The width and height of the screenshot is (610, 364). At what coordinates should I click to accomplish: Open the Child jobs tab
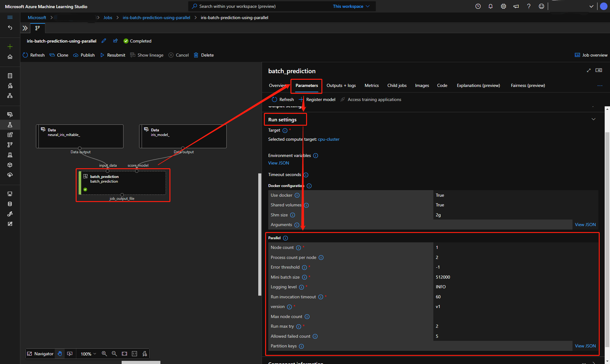click(x=397, y=85)
